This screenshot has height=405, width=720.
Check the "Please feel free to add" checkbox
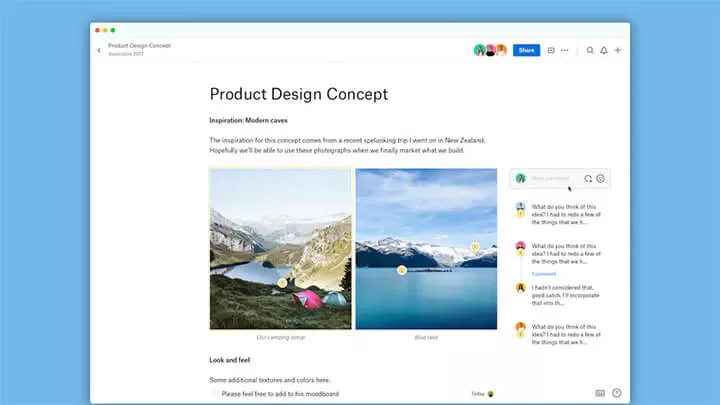(x=215, y=394)
